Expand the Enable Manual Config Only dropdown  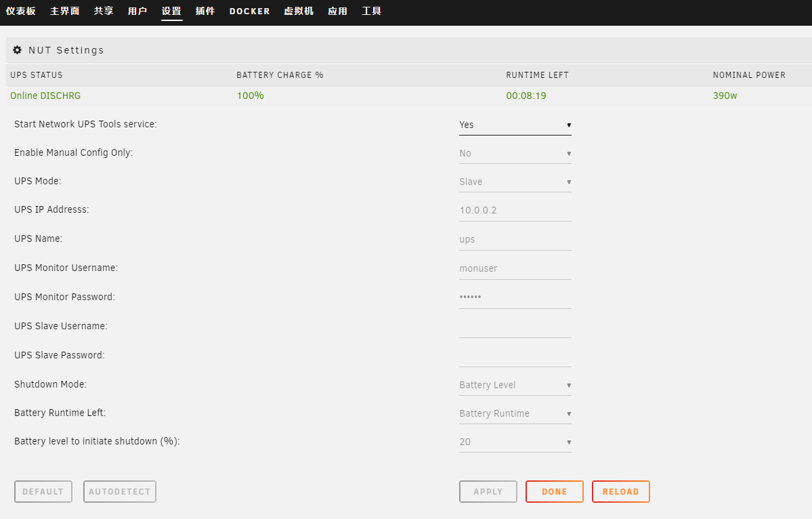[515, 153]
